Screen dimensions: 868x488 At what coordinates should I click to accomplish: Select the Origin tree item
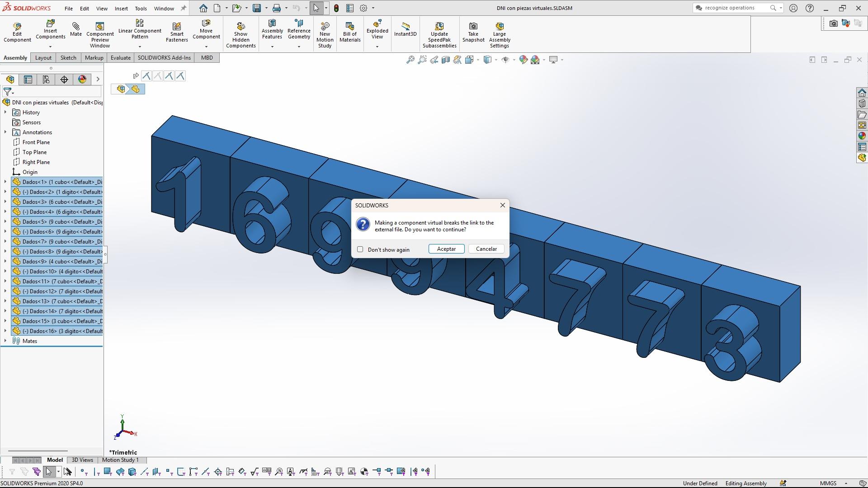pyautogui.click(x=30, y=172)
